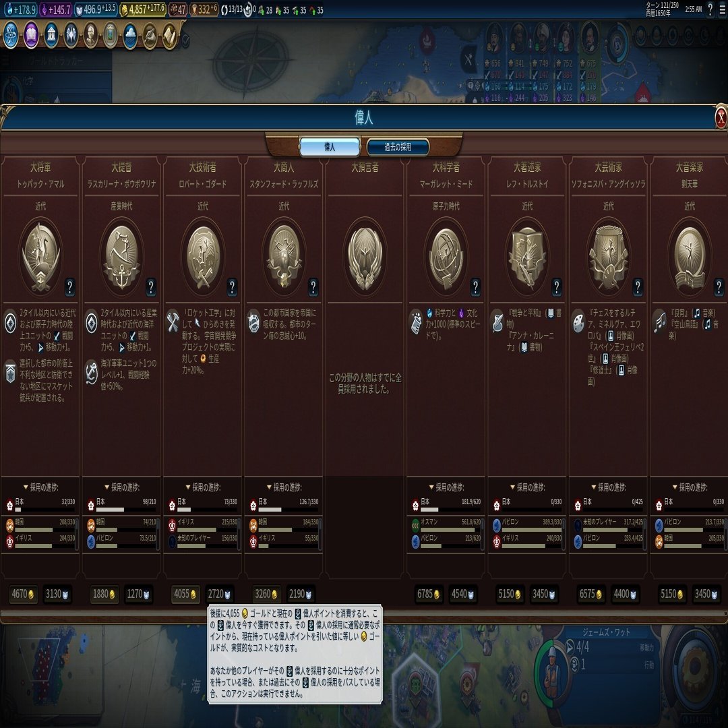
Task: Open the Great Works framed painting icon
Action: (110, 36)
